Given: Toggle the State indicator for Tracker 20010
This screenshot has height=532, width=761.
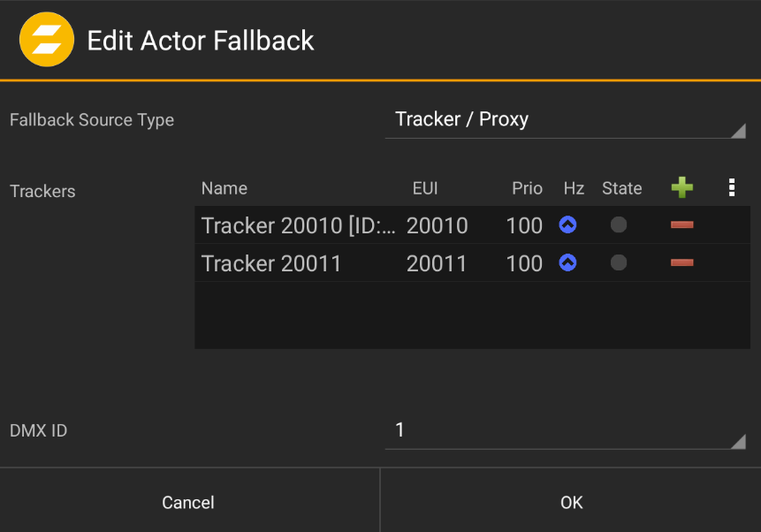Looking at the screenshot, I should click(x=618, y=225).
